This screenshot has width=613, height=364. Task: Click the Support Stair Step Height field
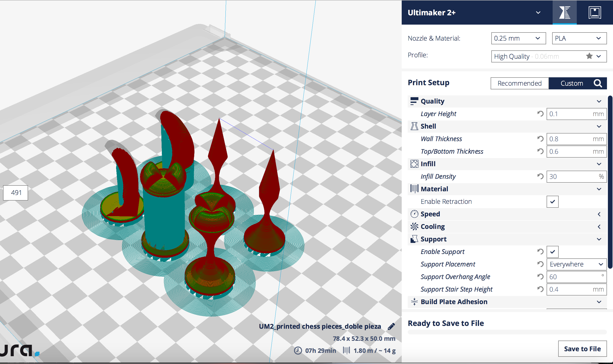point(577,289)
